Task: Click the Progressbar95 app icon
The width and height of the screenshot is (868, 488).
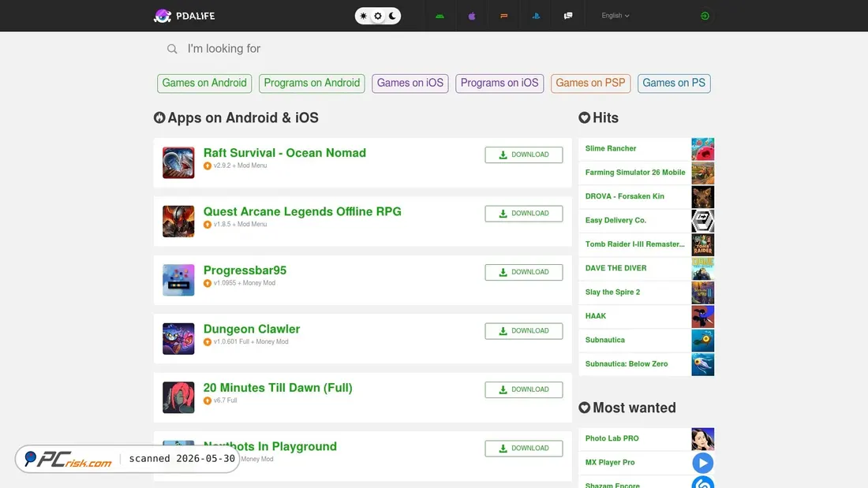Action: (178, 280)
